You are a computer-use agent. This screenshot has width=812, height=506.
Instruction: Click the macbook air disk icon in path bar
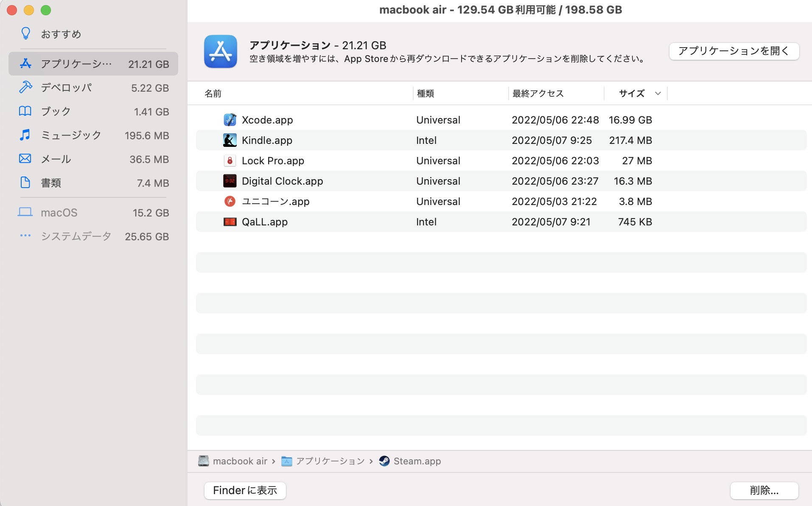pyautogui.click(x=204, y=461)
